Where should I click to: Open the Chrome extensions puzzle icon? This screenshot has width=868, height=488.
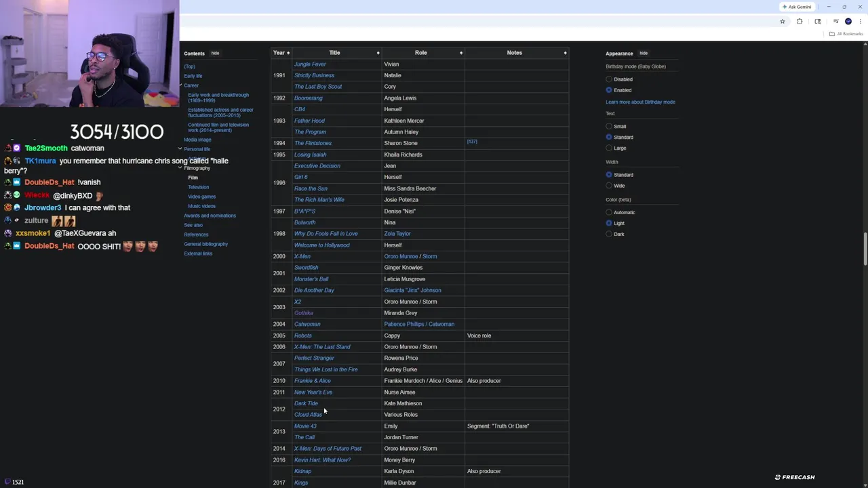click(800, 21)
